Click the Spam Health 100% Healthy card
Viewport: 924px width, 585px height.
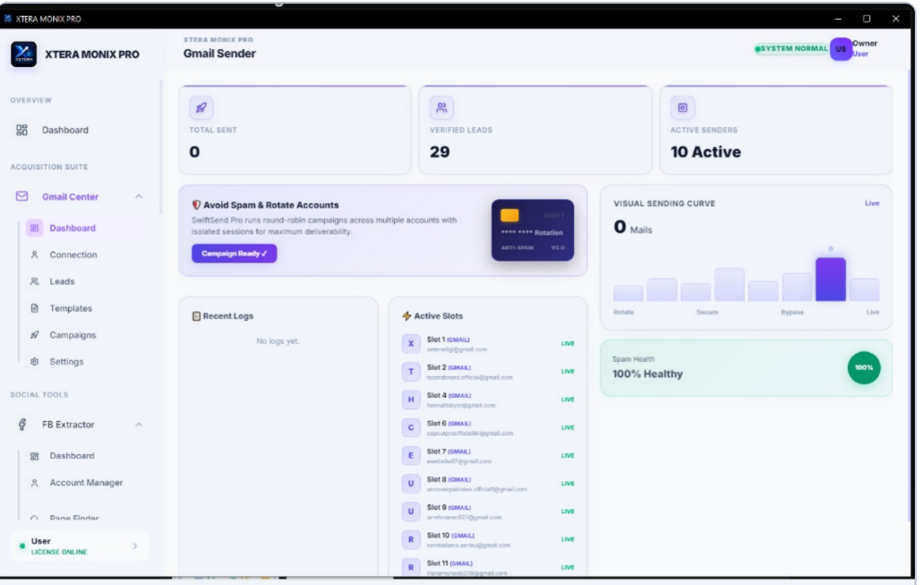pos(746,368)
